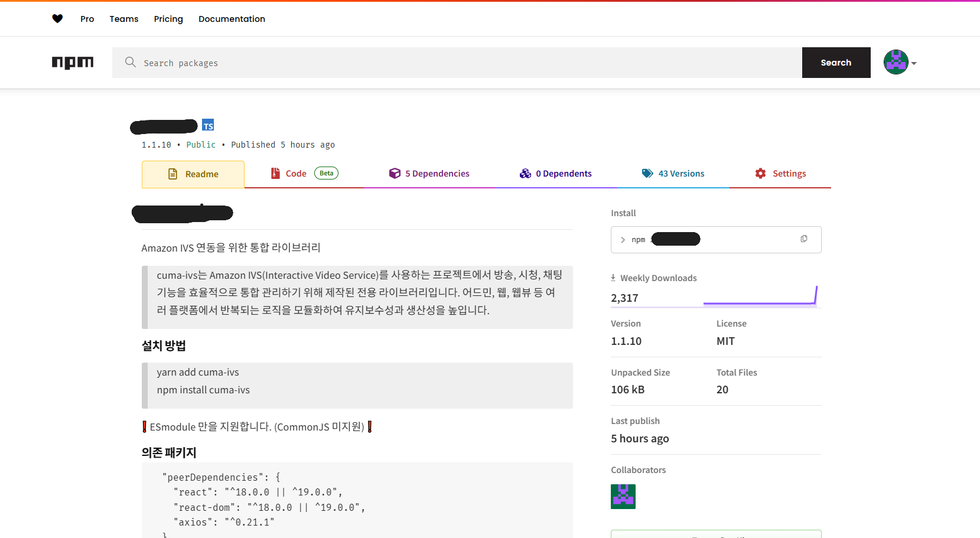The height and width of the screenshot is (538, 980).
Task: Open the user avatar menu
Action: (896, 62)
